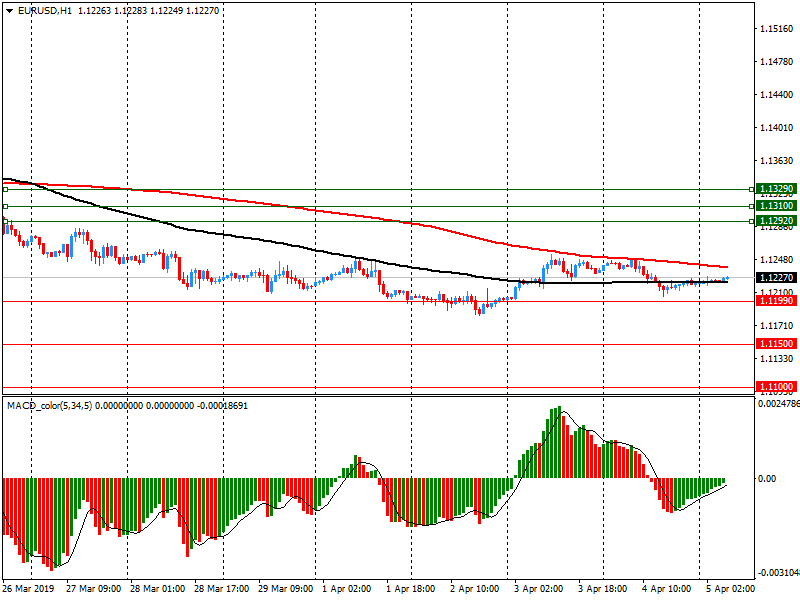Select the red 1.11000 price label
800x600 pixels.
point(774,386)
